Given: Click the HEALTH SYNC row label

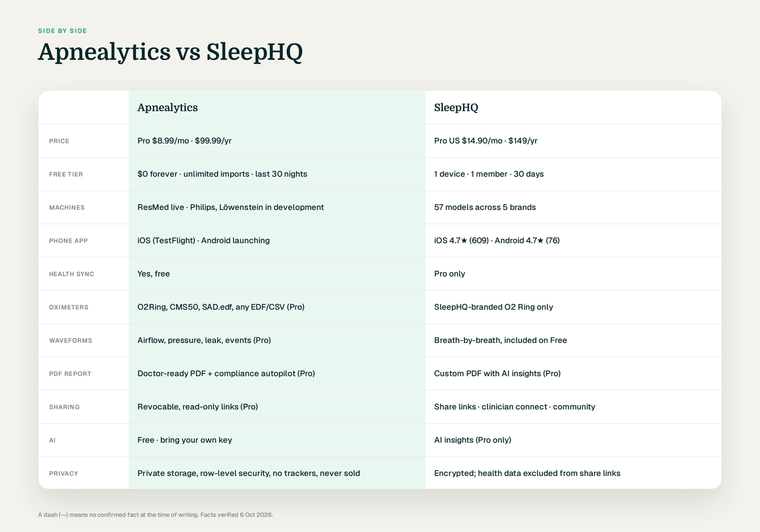Looking at the screenshot, I should click(72, 274).
